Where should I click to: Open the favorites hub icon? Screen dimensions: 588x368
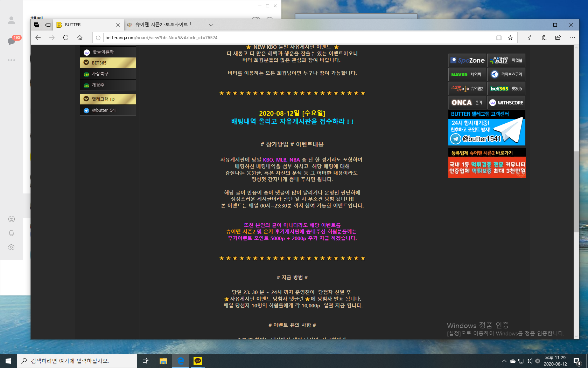pos(530,38)
